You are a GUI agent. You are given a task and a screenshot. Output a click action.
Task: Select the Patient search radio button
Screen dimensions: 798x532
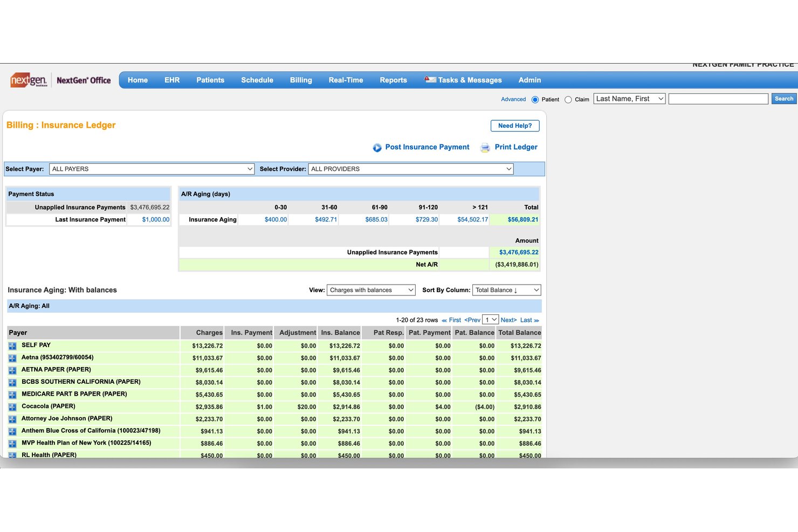(535, 100)
